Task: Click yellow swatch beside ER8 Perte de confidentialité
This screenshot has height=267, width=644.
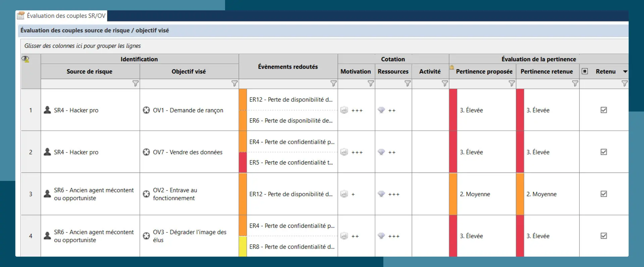Action: click(x=243, y=247)
